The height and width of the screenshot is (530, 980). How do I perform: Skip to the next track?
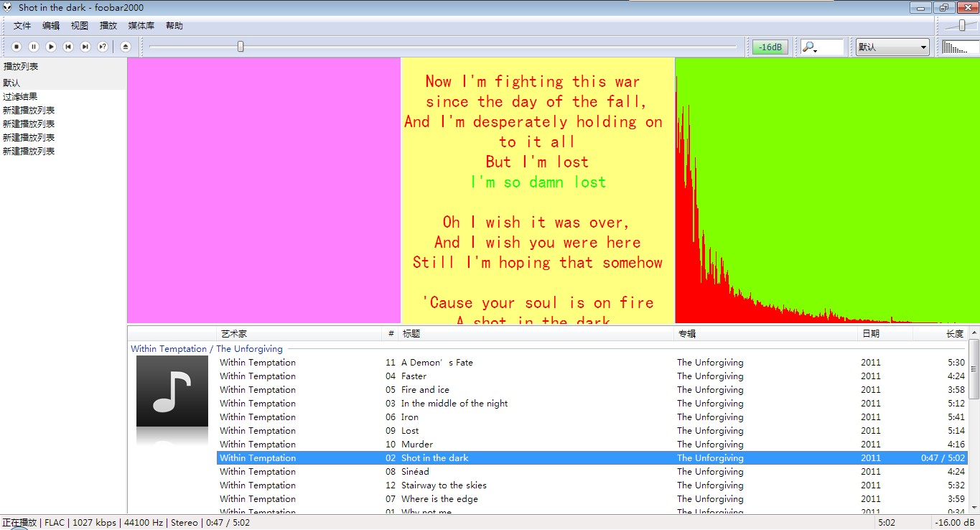[x=85, y=47]
